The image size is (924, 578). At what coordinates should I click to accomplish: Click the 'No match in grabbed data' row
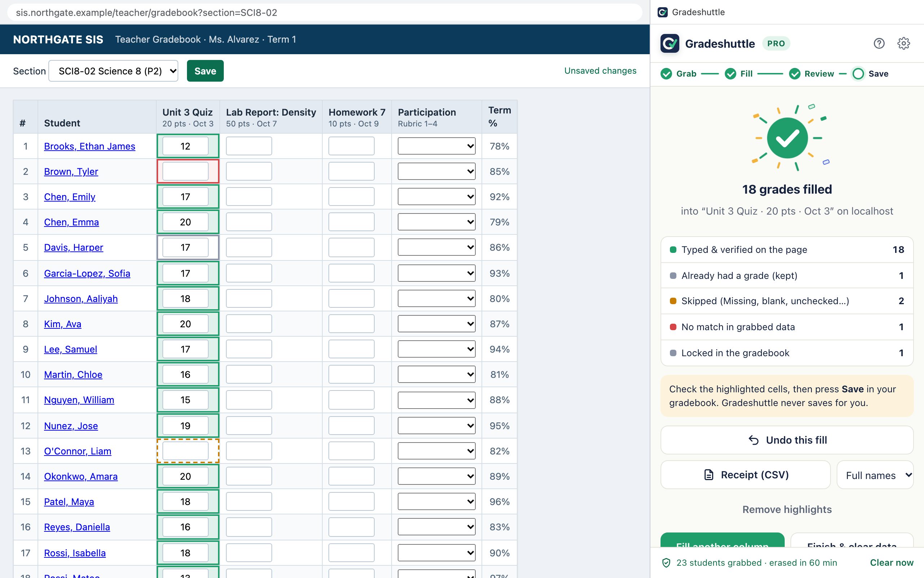pos(786,327)
